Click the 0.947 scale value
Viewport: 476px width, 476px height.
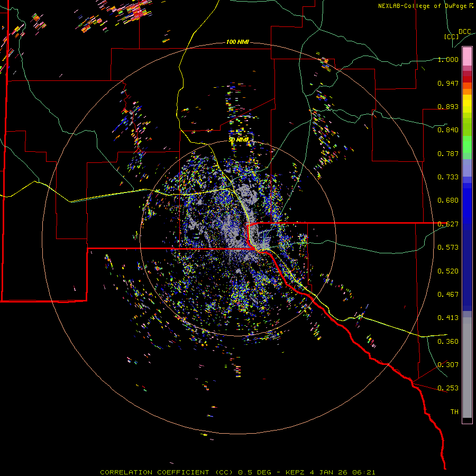448,83
